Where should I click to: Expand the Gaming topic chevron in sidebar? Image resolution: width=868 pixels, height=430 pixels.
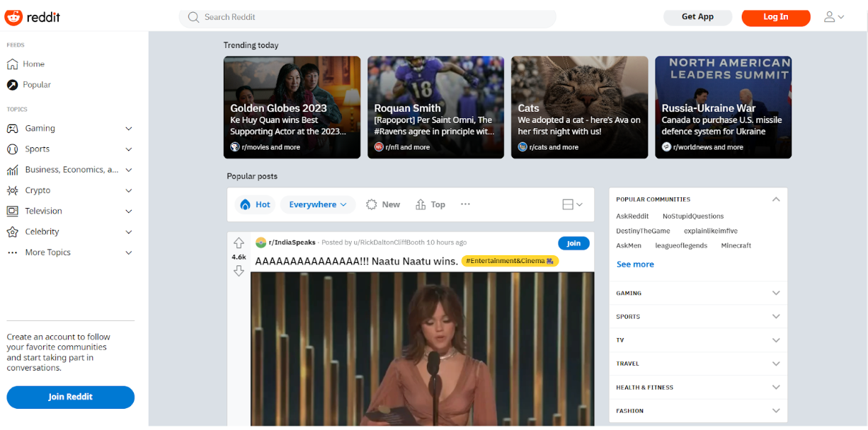[x=129, y=129]
